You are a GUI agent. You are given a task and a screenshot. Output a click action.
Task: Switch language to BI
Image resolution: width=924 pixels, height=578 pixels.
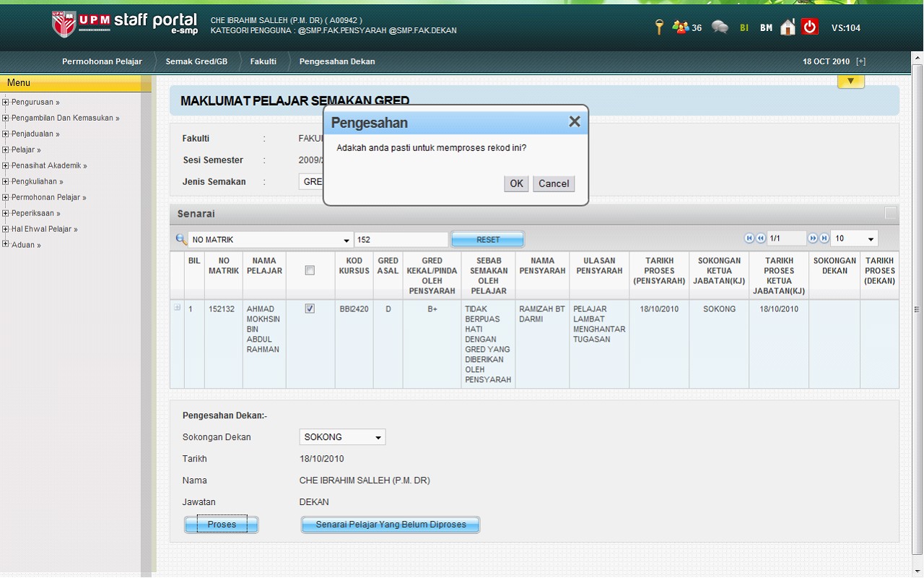click(744, 28)
